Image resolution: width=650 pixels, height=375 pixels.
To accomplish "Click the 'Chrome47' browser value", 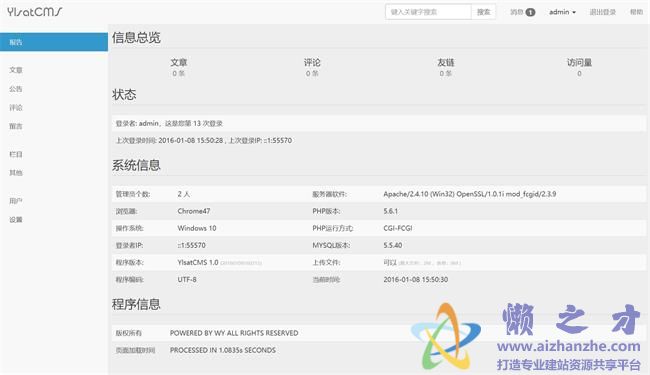I will (x=194, y=211).
